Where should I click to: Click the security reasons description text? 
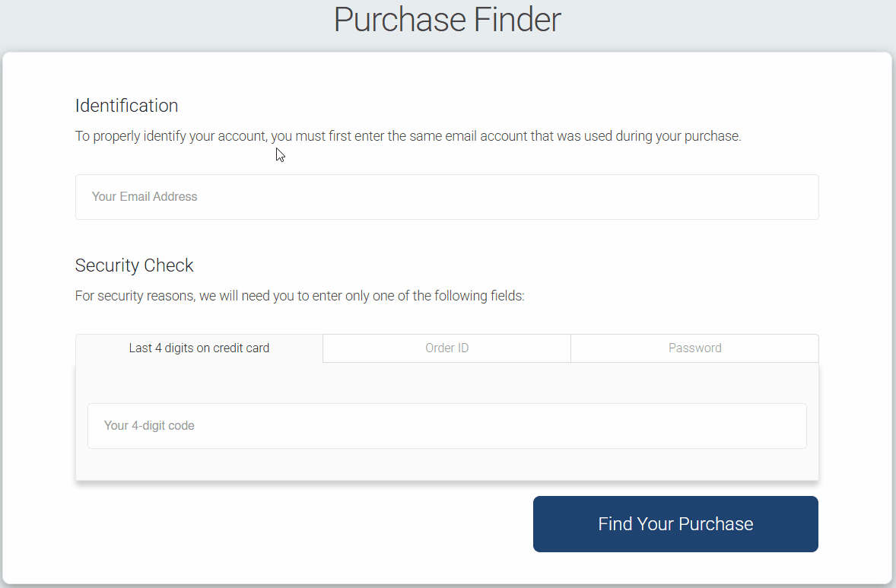click(x=300, y=295)
